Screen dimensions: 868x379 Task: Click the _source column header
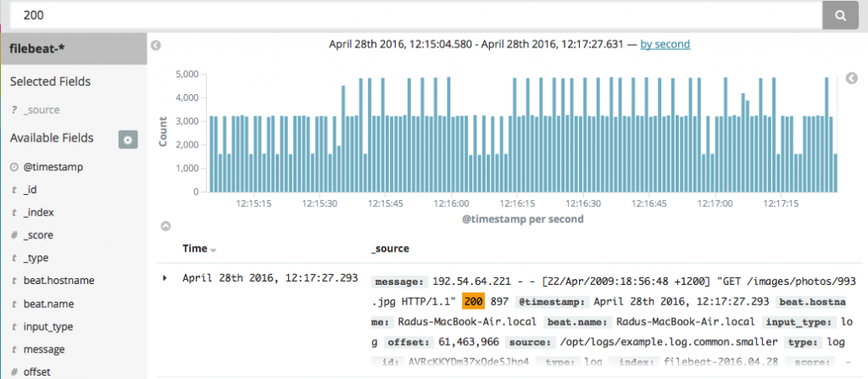pos(391,249)
